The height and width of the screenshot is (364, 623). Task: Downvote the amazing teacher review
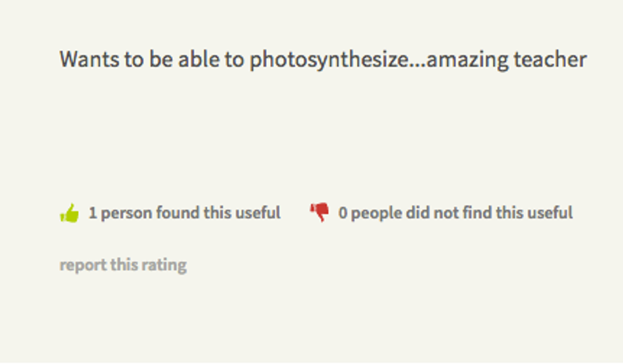(319, 212)
